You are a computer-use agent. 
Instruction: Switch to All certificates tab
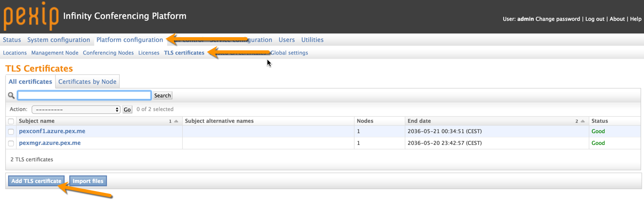pos(31,81)
